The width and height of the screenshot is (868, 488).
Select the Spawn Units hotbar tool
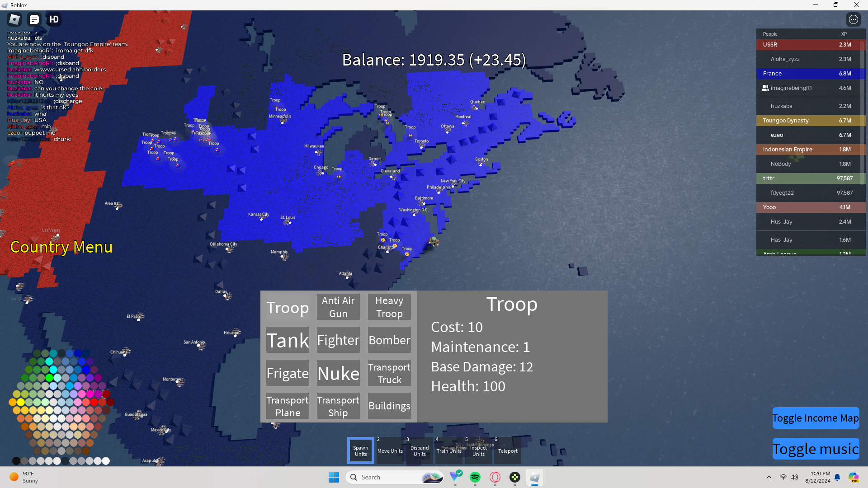pos(361,450)
